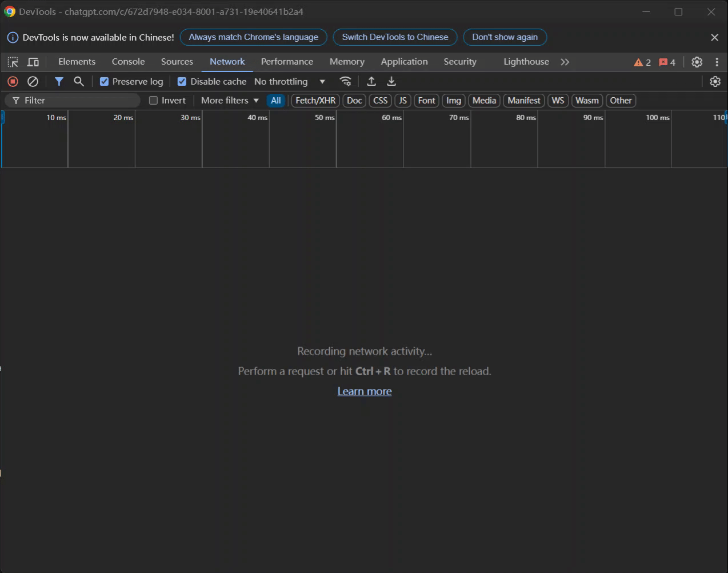This screenshot has width=728, height=573.
Task: Click the inspect element selector icon
Action: point(13,62)
